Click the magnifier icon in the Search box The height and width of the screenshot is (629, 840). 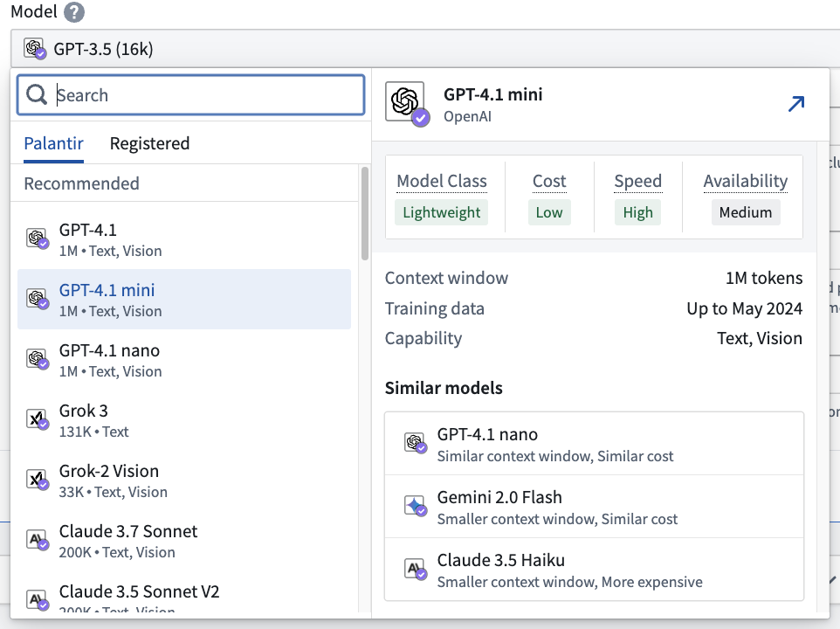(x=37, y=95)
